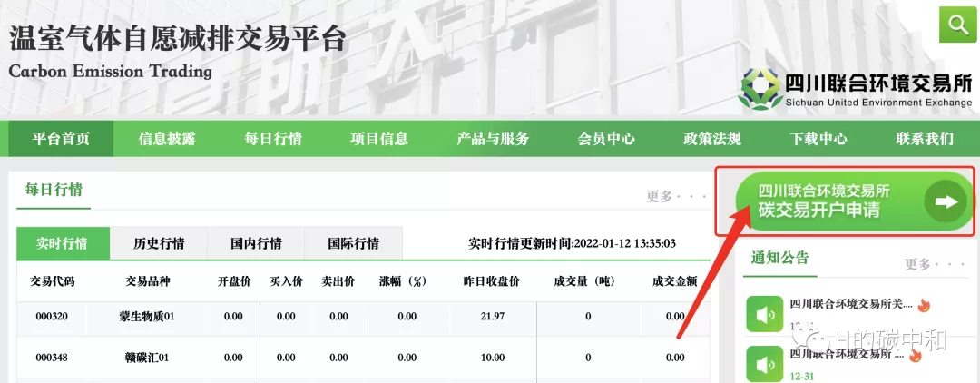Click speaker icon beside 12-31 notice
980x383 pixels.
click(764, 364)
